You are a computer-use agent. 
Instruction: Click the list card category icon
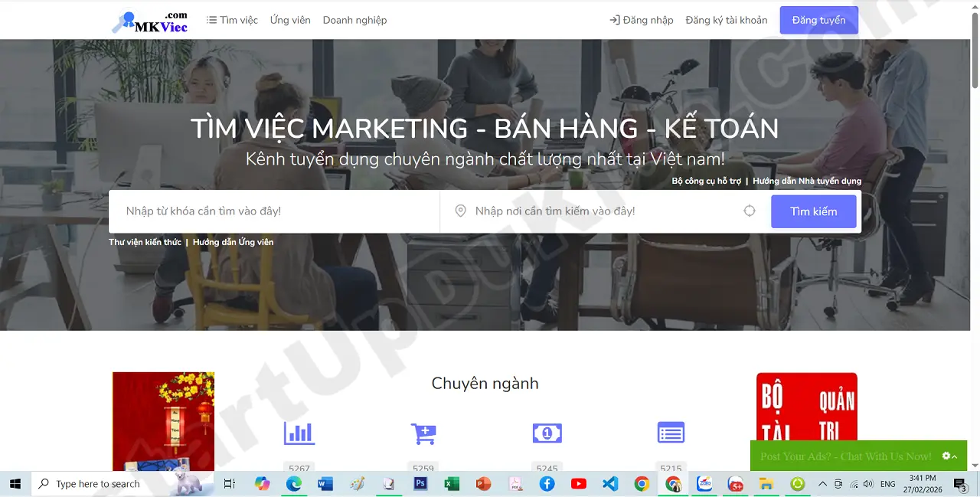(671, 433)
